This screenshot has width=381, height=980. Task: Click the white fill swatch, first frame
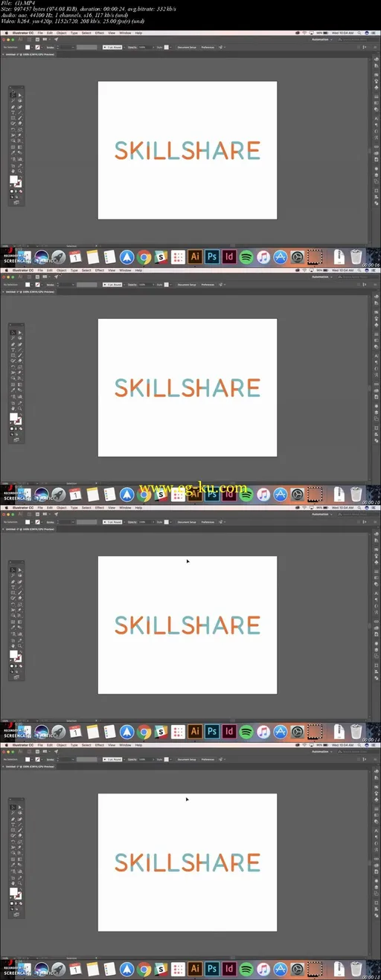[13, 179]
